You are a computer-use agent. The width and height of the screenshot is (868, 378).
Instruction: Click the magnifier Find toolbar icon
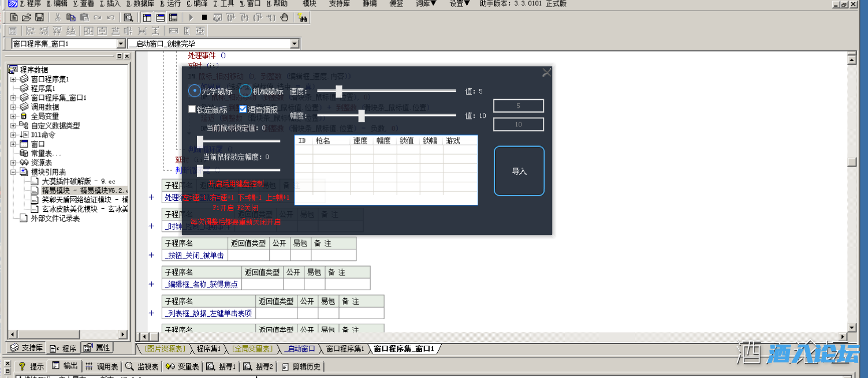pos(128,17)
